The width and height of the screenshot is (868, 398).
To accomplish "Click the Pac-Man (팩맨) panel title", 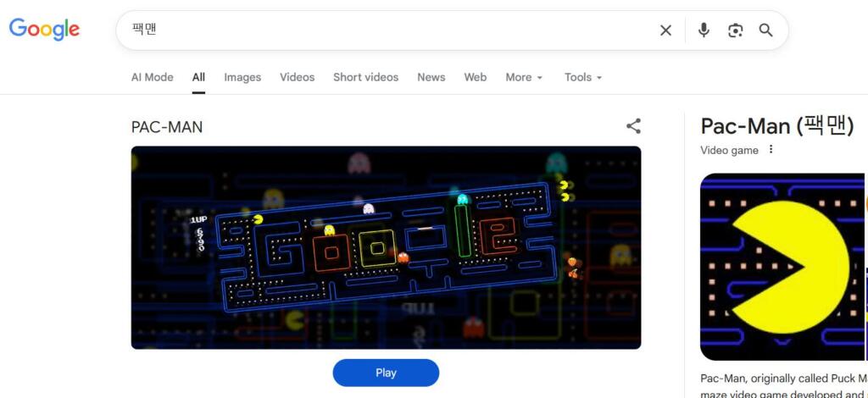I will (x=776, y=126).
